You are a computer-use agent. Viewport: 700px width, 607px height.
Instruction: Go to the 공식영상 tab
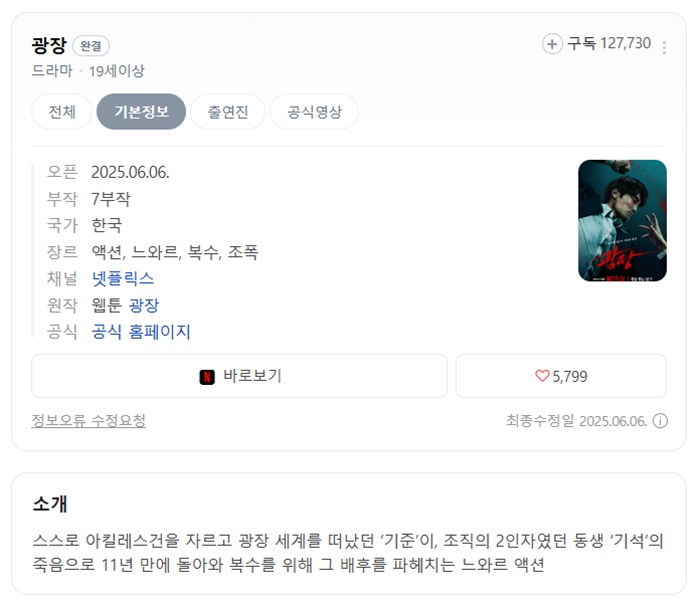(314, 112)
